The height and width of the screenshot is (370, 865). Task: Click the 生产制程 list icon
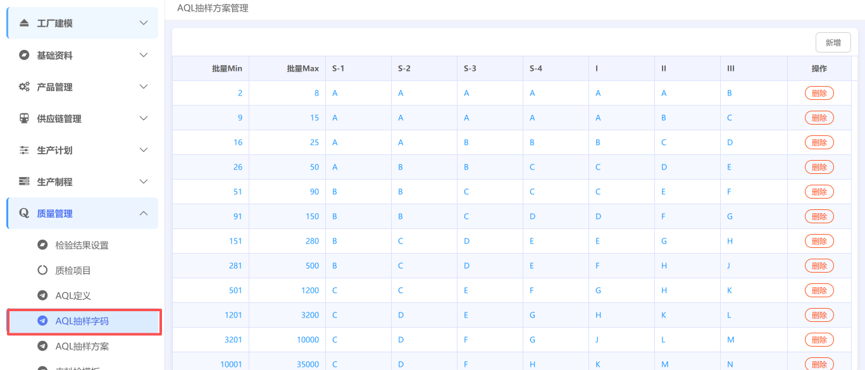click(24, 181)
